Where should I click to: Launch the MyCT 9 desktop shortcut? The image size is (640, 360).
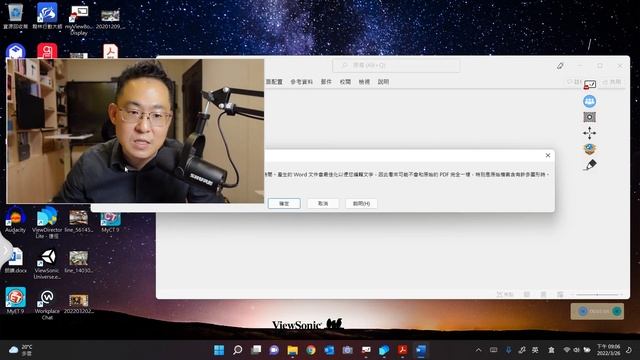point(110,222)
